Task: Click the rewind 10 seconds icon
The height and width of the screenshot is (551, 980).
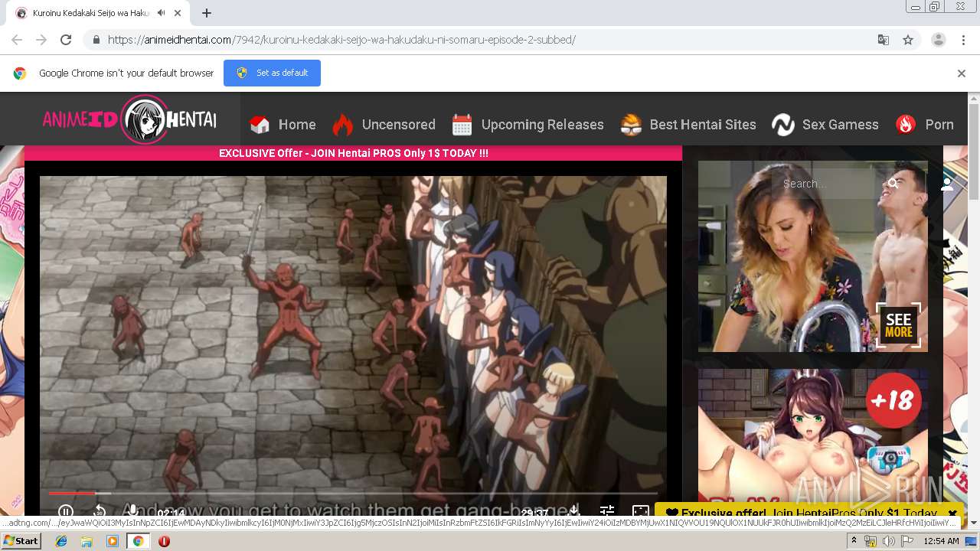Action: coord(99,511)
